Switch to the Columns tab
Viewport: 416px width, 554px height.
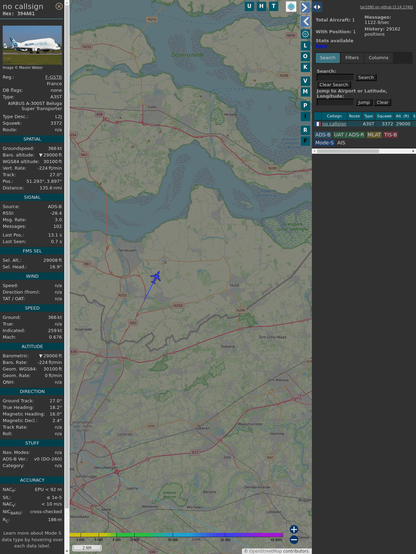[x=378, y=58]
